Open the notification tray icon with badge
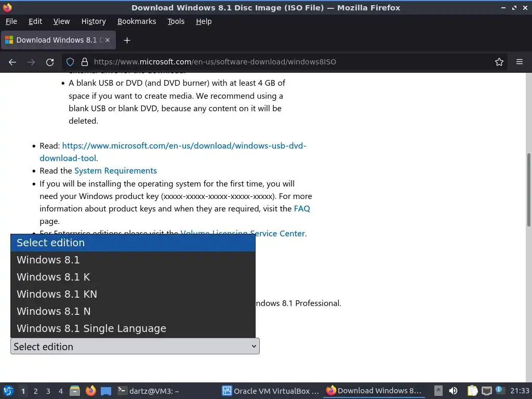 pos(500,390)
